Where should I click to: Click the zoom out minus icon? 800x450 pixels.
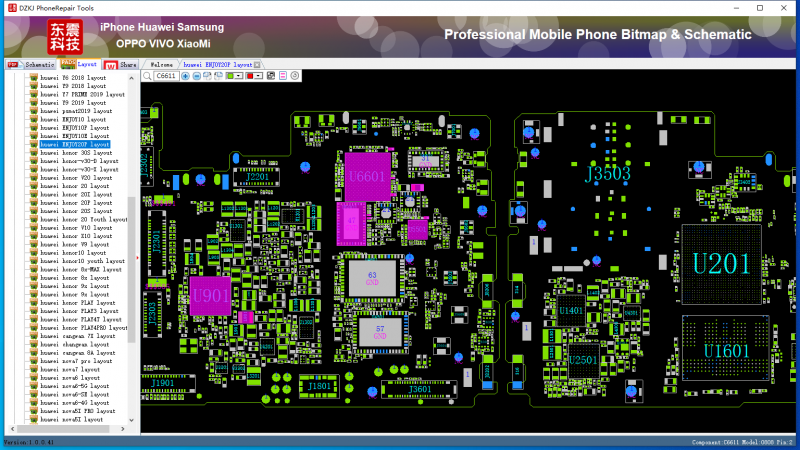(x=196, y=76)
